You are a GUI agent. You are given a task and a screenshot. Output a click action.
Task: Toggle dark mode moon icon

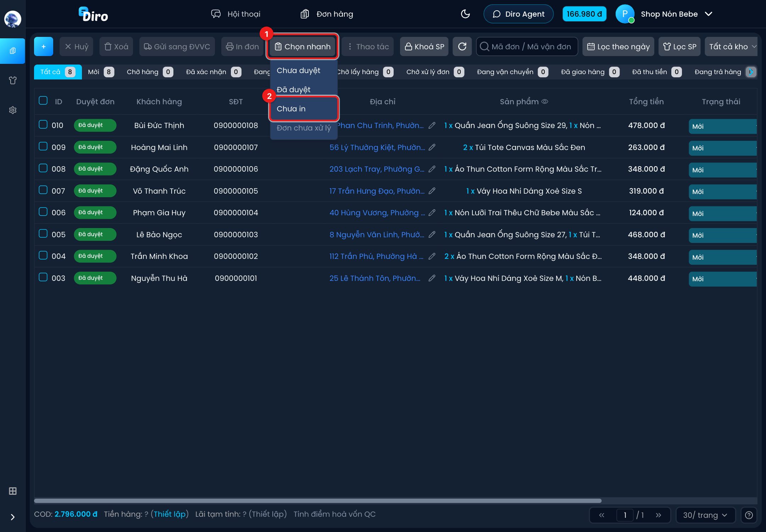pos(465,14)
